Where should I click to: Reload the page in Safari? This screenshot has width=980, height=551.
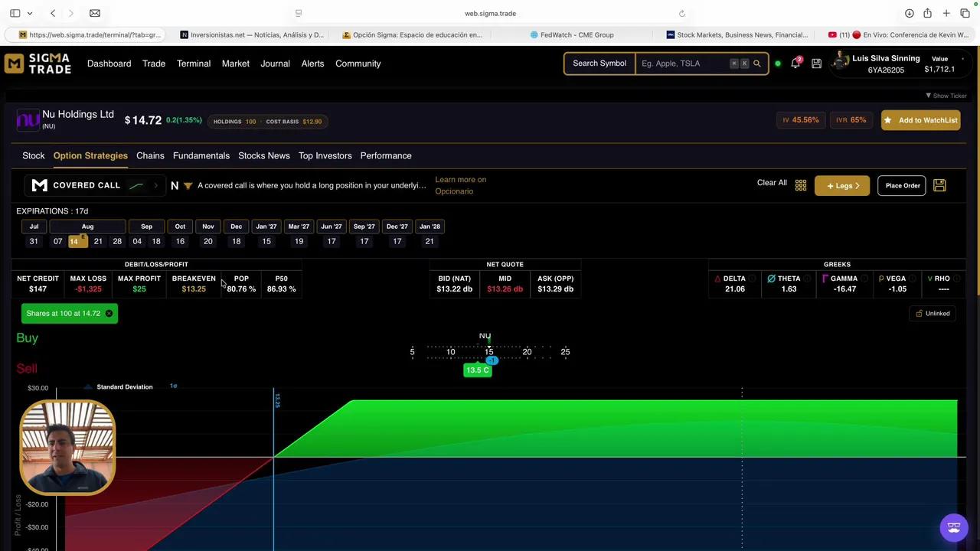[x=682, y=13]
